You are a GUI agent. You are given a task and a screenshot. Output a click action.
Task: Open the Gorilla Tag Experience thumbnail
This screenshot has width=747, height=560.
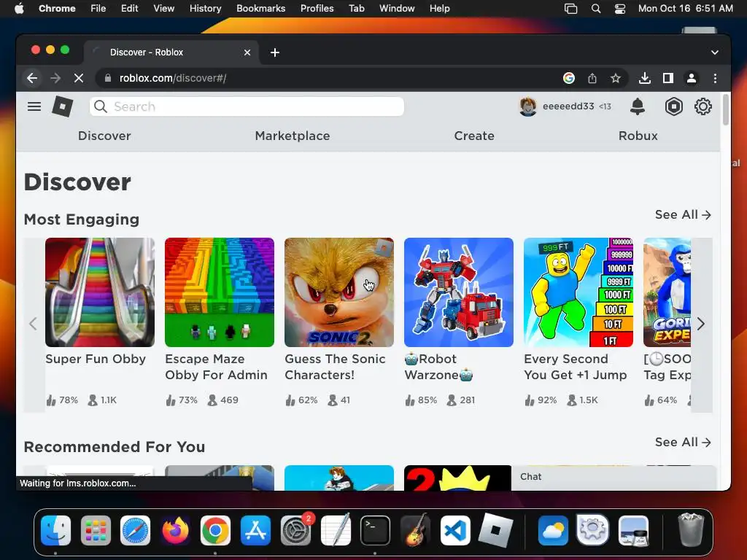pos(667,292)
